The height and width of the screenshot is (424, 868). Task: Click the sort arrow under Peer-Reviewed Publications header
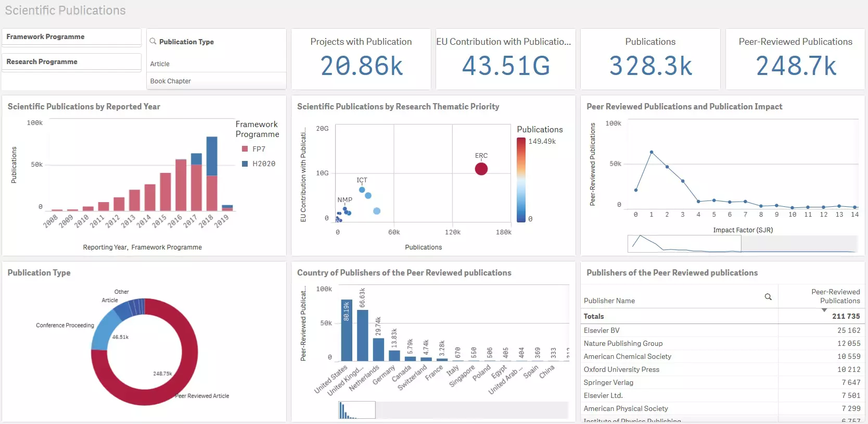tap(824, 310)
